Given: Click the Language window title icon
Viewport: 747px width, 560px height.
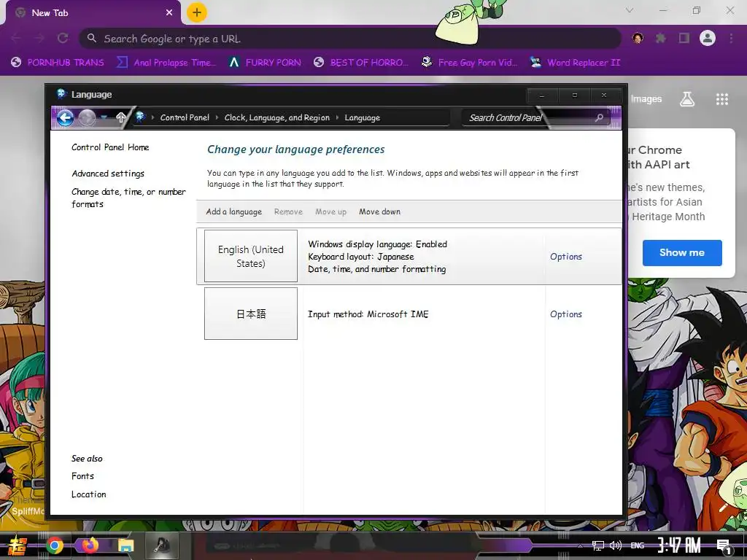Looking at the screenshot, I should (x=61, y=94).
